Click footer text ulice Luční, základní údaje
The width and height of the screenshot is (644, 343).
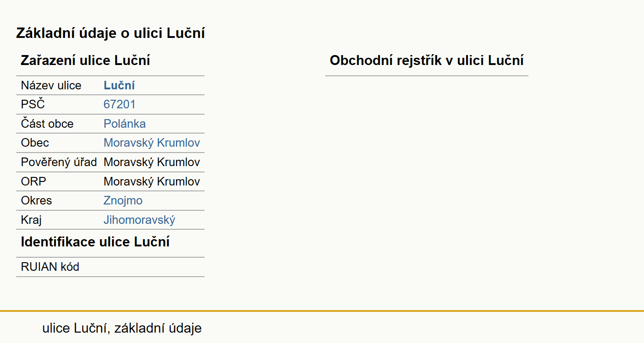pyautogui.click(x=122, y=328)
